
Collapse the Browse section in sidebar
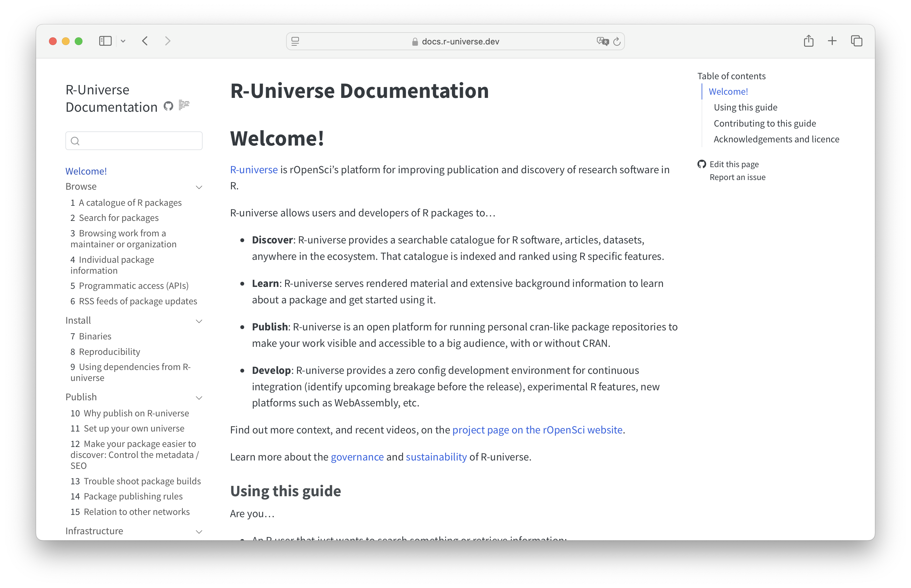199,187
